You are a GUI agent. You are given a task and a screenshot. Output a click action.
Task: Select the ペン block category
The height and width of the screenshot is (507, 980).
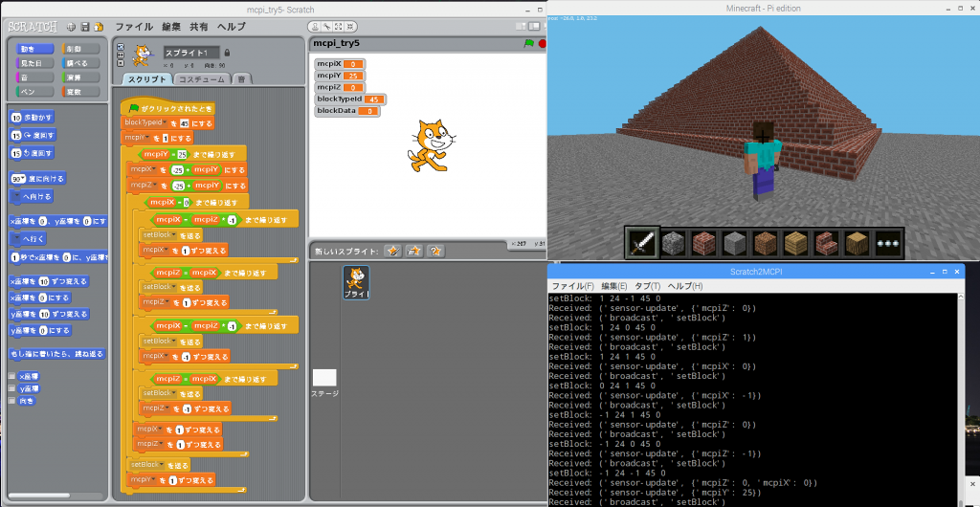click(36, 92)
